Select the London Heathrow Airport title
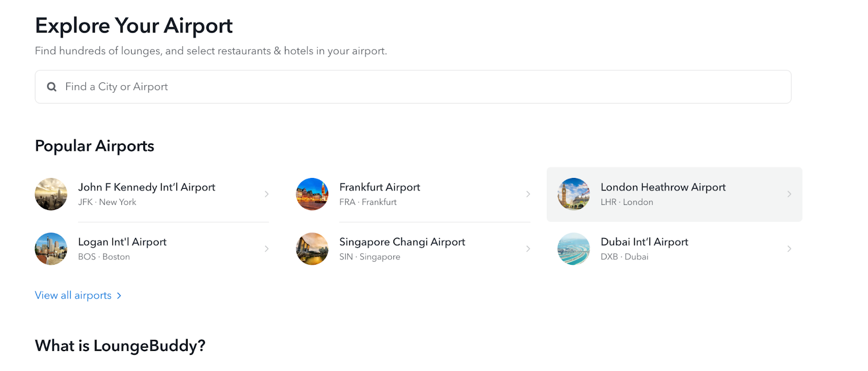This screenshot has width=868, height=371. [x=663, y=187]
